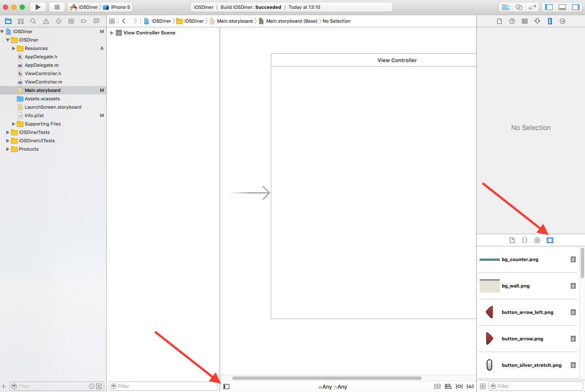
Task: Click the wAny hAny size class button
Action: coord(333,387)
